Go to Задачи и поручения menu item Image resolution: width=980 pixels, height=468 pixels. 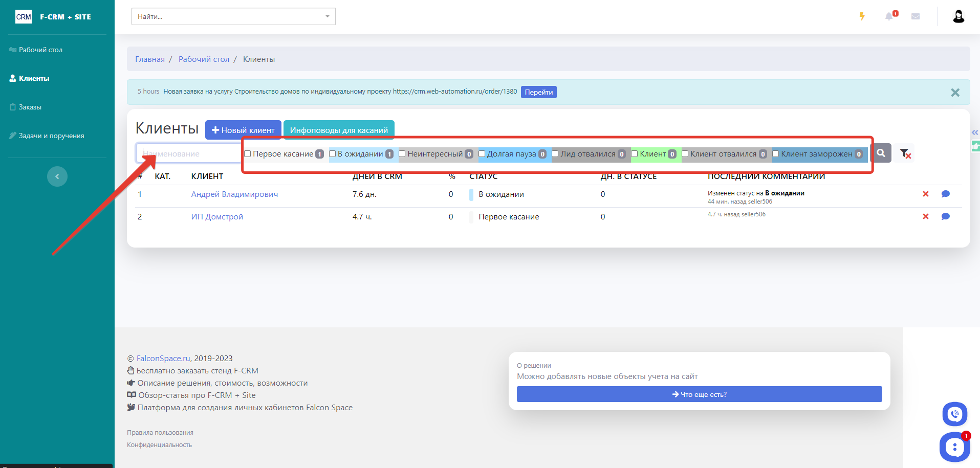point(51,136)
